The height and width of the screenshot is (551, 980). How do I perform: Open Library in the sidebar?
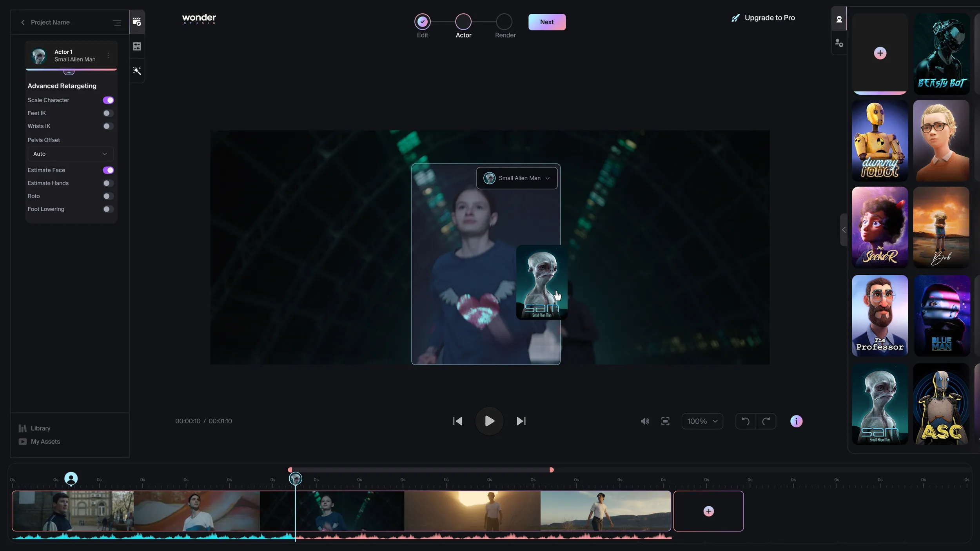tap(40, 428)
